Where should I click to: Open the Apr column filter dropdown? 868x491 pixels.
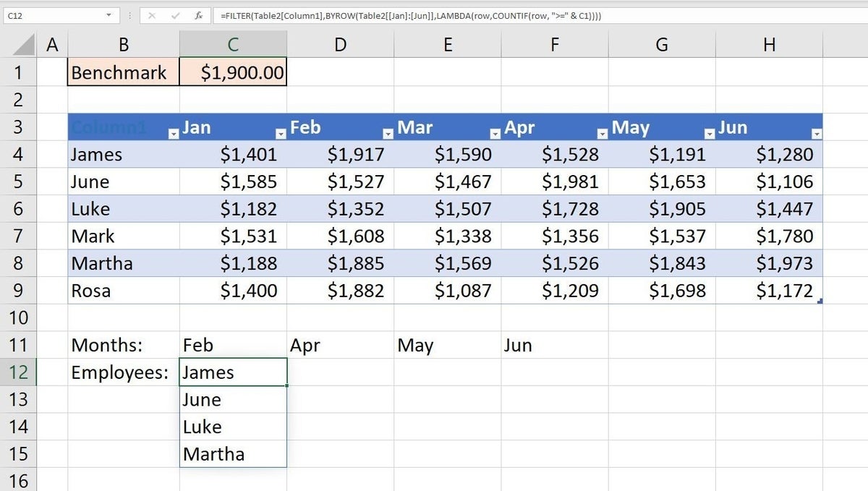(602, 134)
